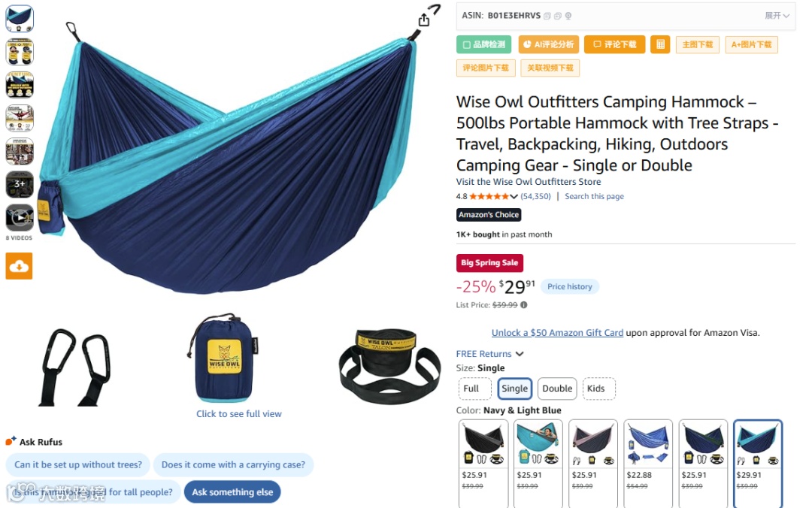Play the product video thumbnail
812x508 pixels.
(x=20, y=217)
